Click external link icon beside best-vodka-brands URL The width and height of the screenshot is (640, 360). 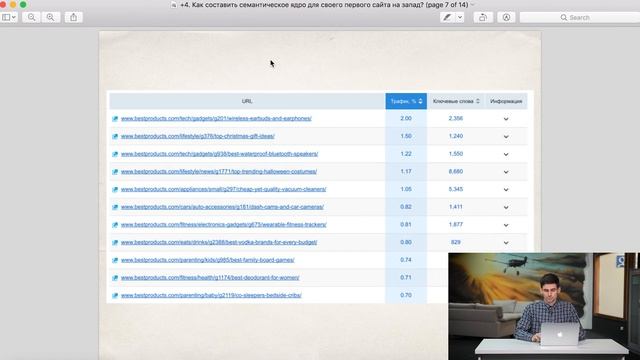pos(115,242)
